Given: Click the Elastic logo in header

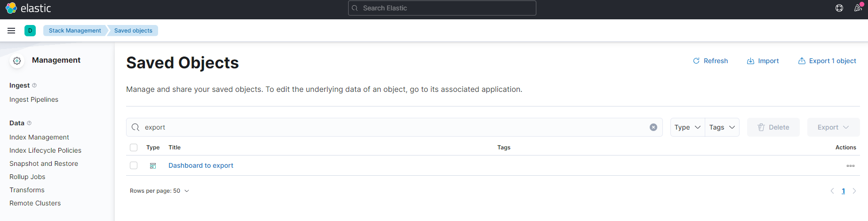Looking at the screenshot, I should click(28, 8).
